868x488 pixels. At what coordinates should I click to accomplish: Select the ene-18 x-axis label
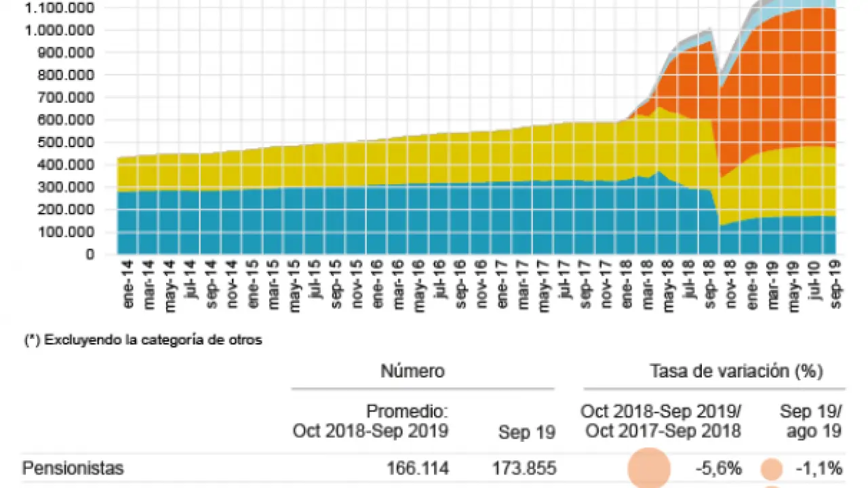pos(627,292)
